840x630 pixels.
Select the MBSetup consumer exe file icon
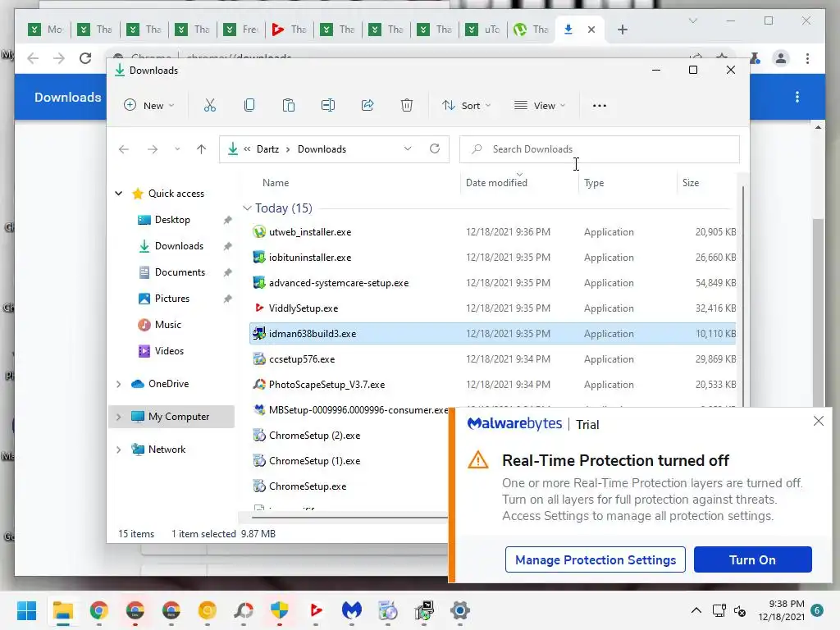(259, 410)
